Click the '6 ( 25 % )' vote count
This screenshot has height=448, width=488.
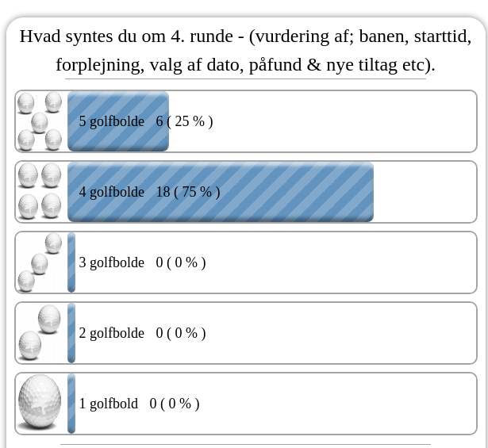click(x=184, y=121)
